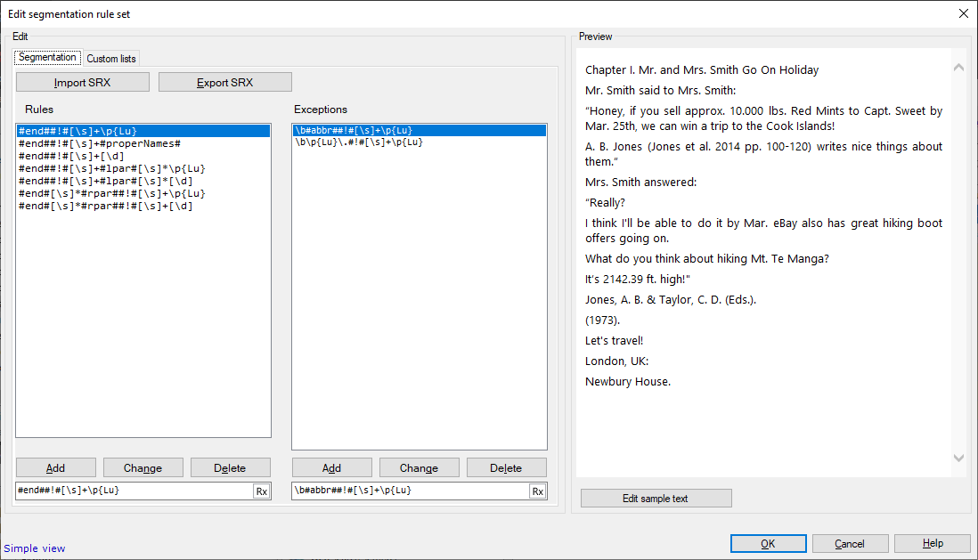Click the Preview scrollbar down arrow
This screenshot has width=978, height=560.
click(x=958, y=457)
